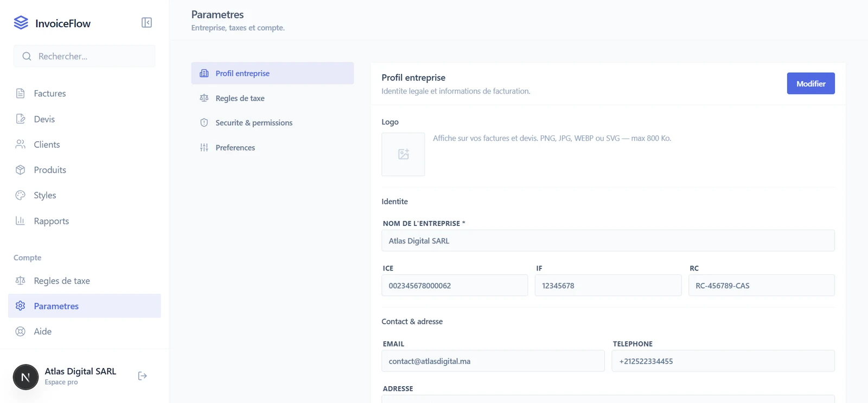The height and width of the screenshot is (403, 868).
Task: Click the Preferences sliders icon
Action: coord(204,148)
